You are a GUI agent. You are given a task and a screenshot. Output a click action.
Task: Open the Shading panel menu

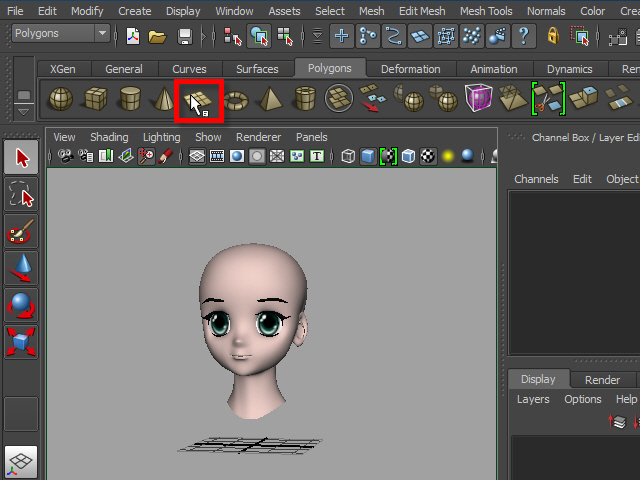tap(109, 137)
